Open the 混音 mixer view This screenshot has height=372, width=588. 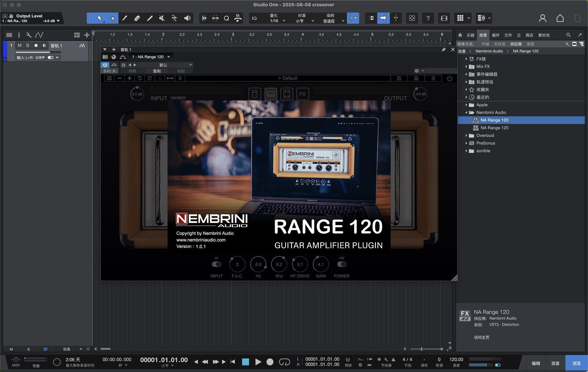point(555,363)
